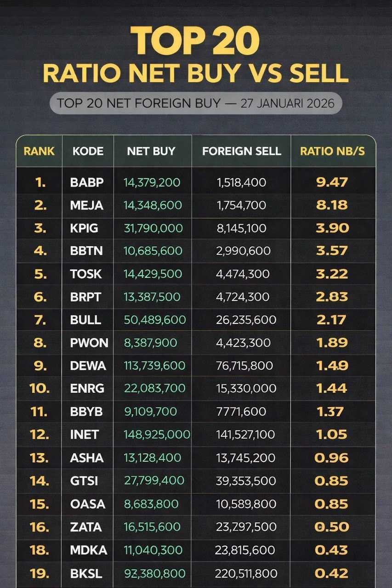Image resolution: width=392 pixels, height=588 pixels.
Task: Click the MDKA ratio value 0.43
Action: coord(332,550)
